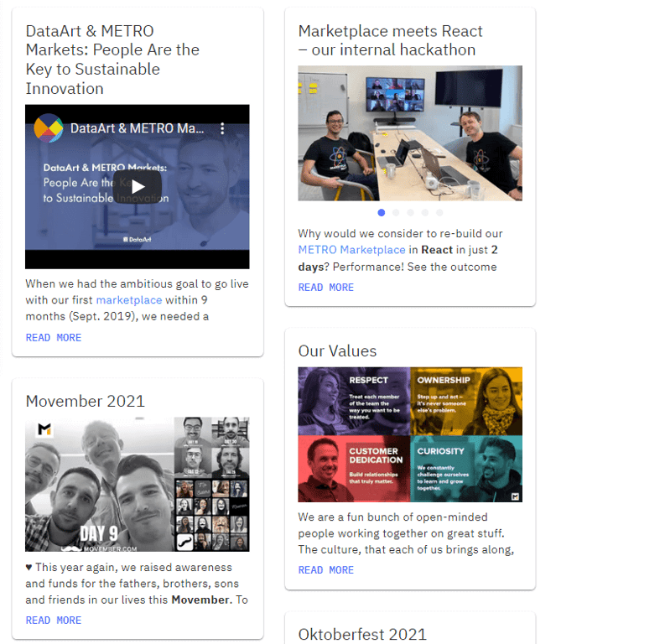This screenshot has width=665, height=644.
Task: Click the 'Oktoberfest 2021' card title
Action: click(x=362, y=634)
